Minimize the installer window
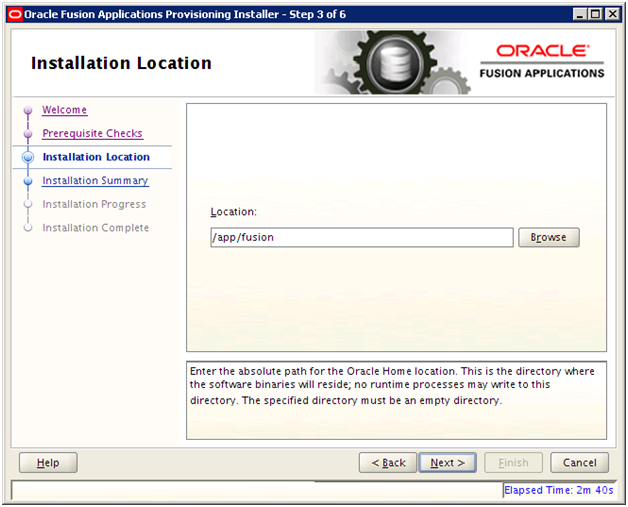The image size is (628, 507). [x=580, y=14]
